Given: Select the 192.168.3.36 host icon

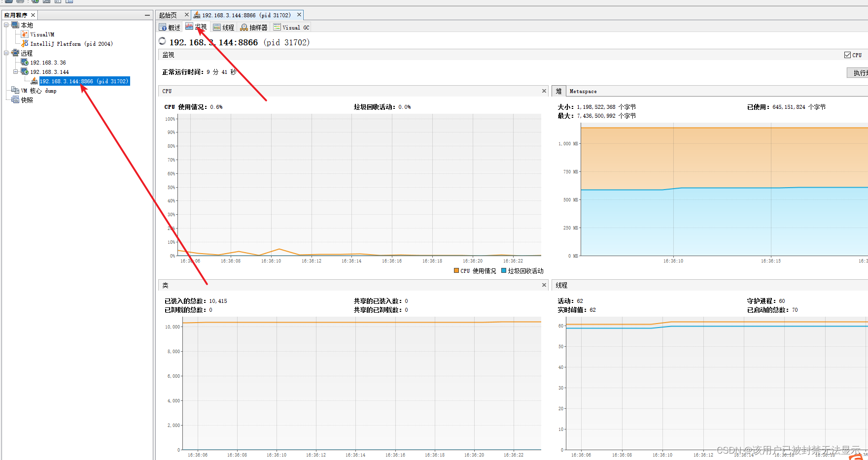Looking at the screenshot, I should [25, 63].
